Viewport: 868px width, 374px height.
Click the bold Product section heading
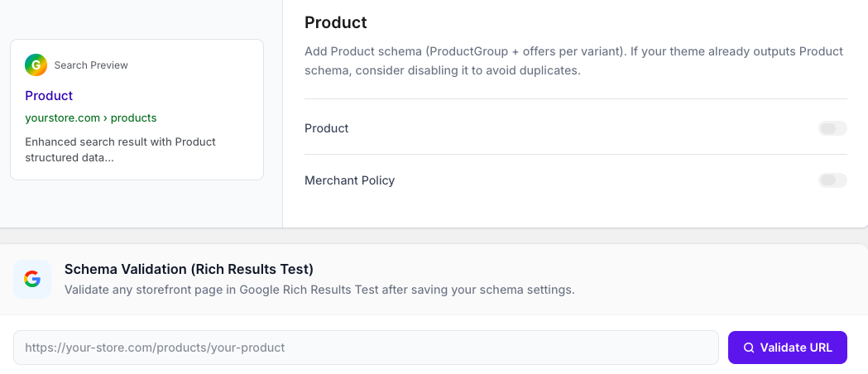[335, 22]
